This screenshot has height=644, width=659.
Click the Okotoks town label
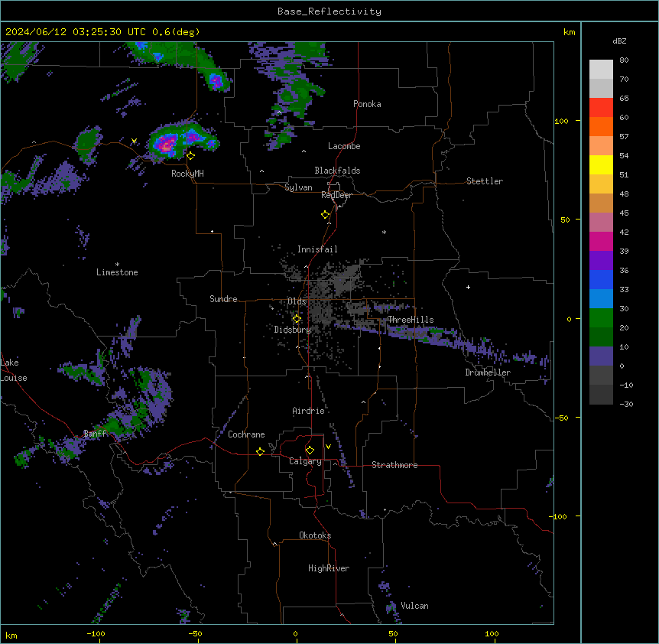point(315,535)
